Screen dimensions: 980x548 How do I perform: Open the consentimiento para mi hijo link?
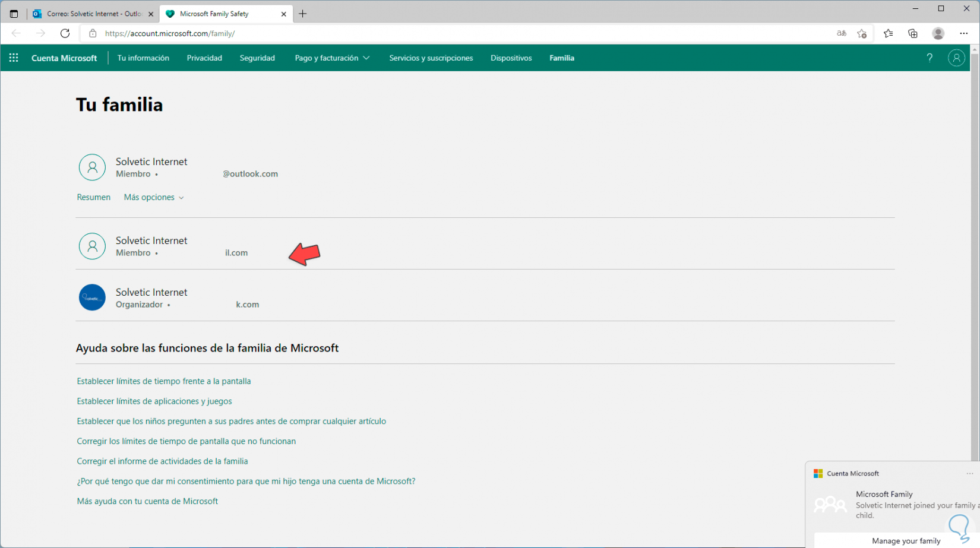[x=246, y=481]
